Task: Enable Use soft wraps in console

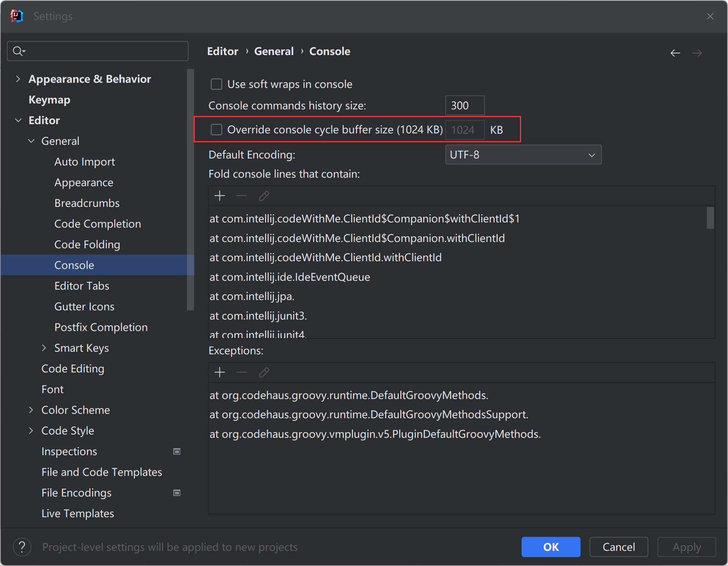Action: click(x=217, y=84)
